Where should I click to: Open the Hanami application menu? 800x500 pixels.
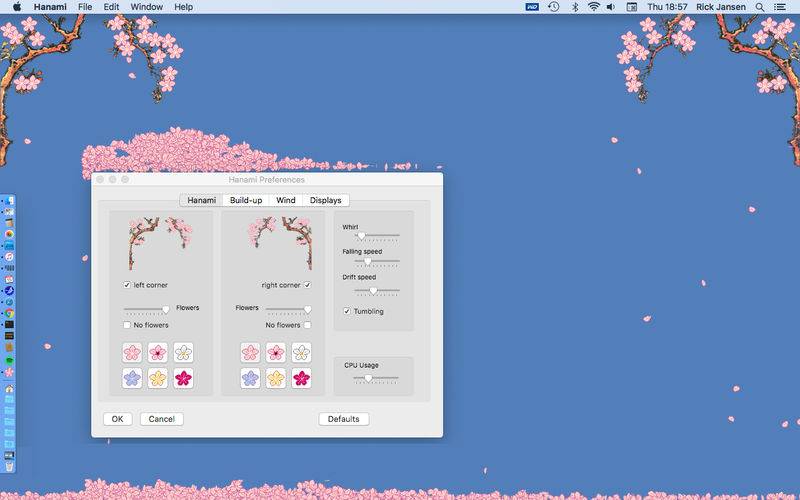point(50,7)
